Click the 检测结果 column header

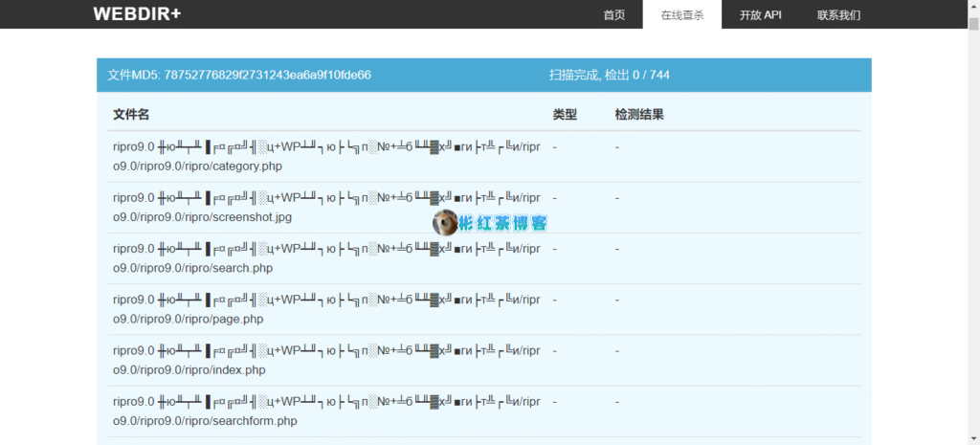639,115
